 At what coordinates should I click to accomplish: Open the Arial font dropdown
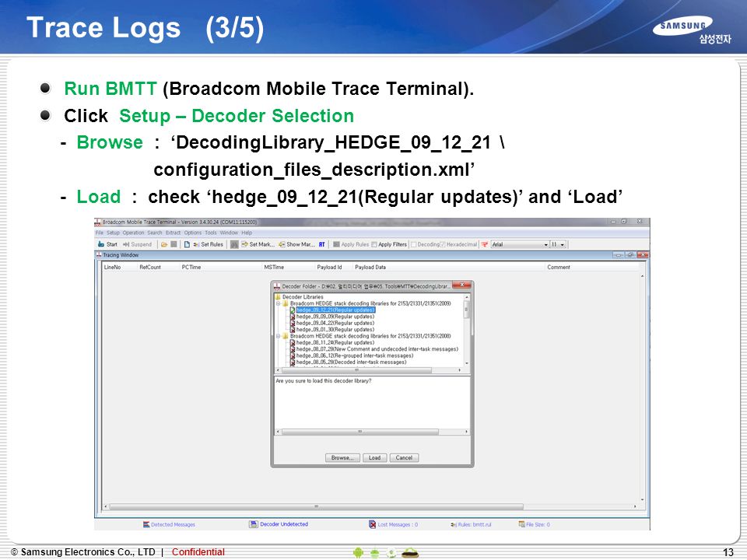(546, 244)
